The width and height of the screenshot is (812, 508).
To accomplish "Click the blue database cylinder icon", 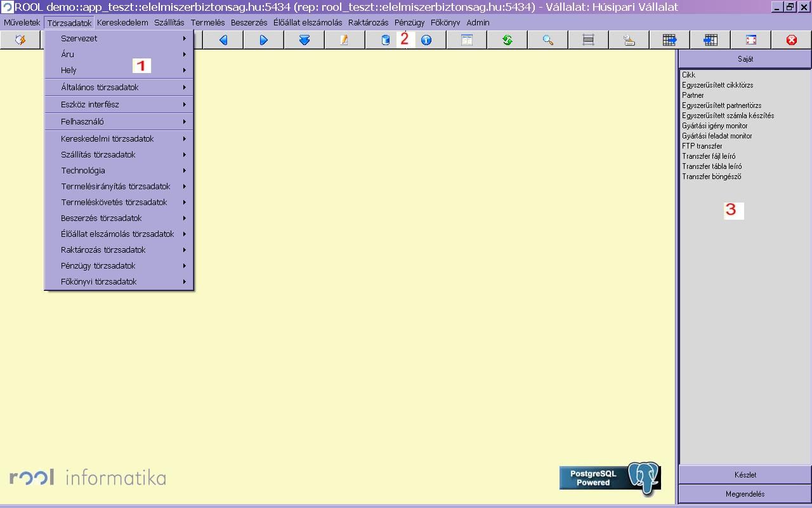I will coord(385,40).
